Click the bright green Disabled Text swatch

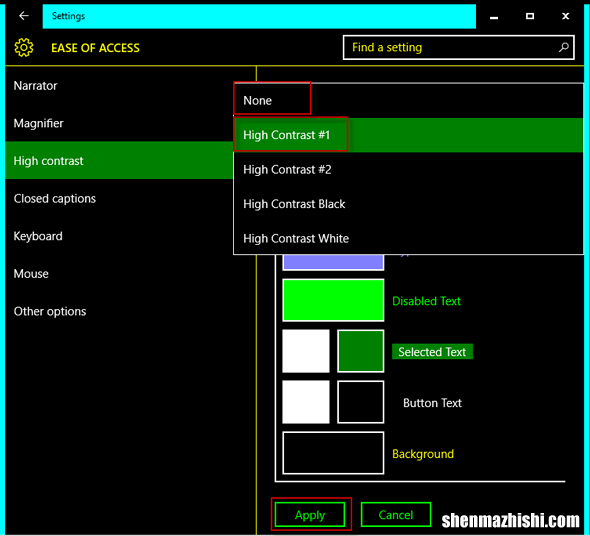pos(333,300)
